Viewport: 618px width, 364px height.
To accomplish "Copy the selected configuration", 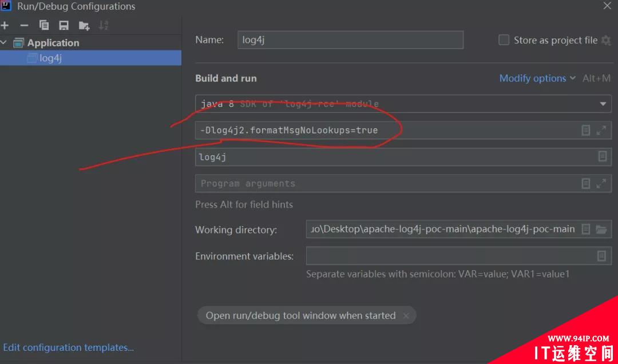I will pos(44,25).
